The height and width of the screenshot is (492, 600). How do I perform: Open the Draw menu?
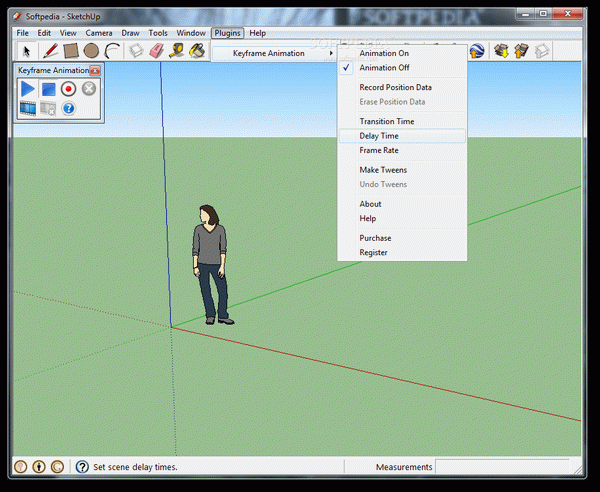coord(130,33)
